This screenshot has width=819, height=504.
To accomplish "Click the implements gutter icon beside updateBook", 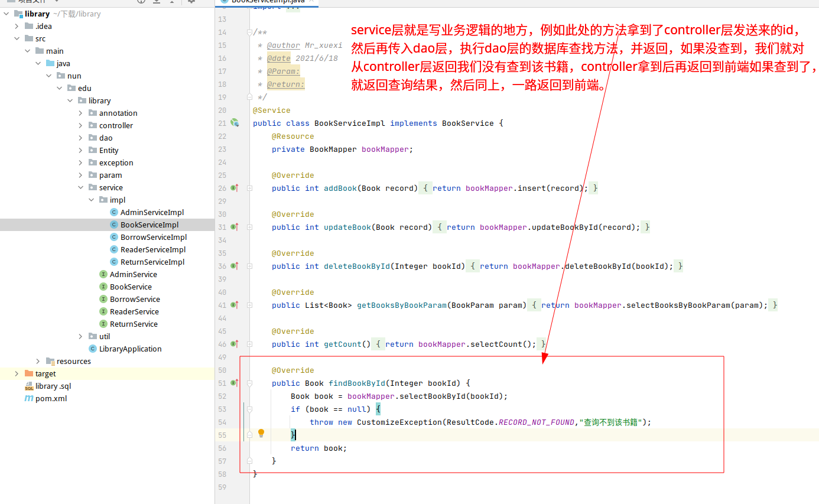I will coord(235,227).
